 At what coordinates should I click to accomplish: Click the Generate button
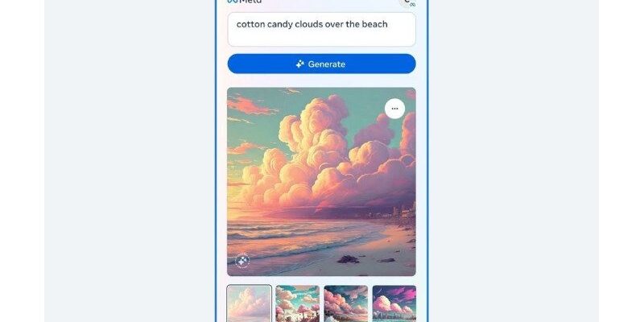click(321, 64)
